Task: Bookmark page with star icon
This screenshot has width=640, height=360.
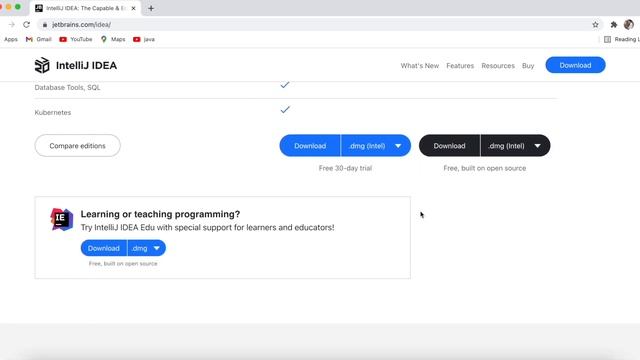Action: tap(596, 24)
